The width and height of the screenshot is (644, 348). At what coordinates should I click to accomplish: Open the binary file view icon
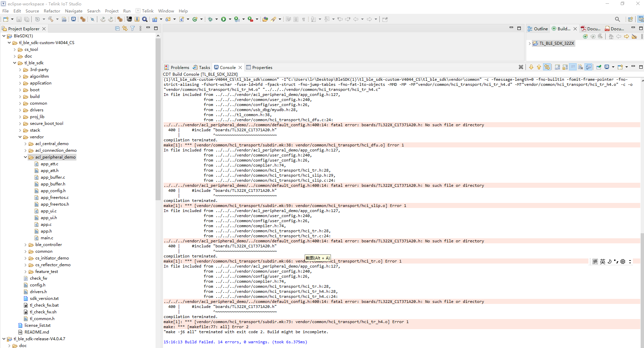64,19
